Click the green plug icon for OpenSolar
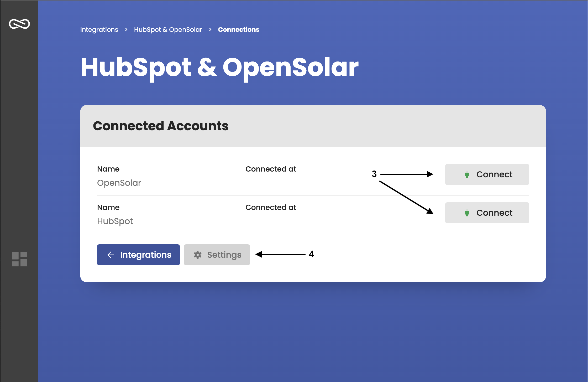The height and width of the screenshot is (382, 588). [467, 174]
